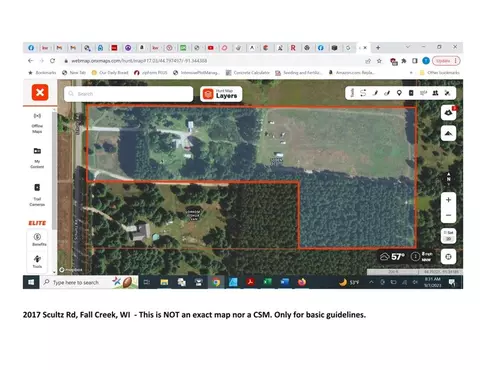
Task: Select the waypoint pin tool
Action: [x=399, y=93]
